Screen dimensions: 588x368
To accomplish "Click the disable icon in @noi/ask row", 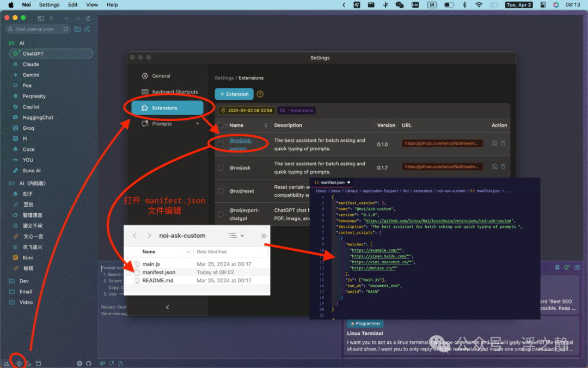I will click(494, 167).
